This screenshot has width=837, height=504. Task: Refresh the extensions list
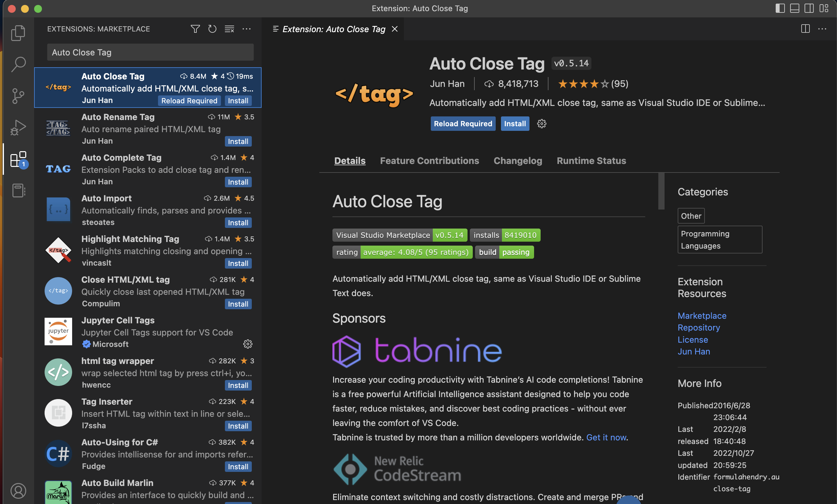tap(212, 29)
